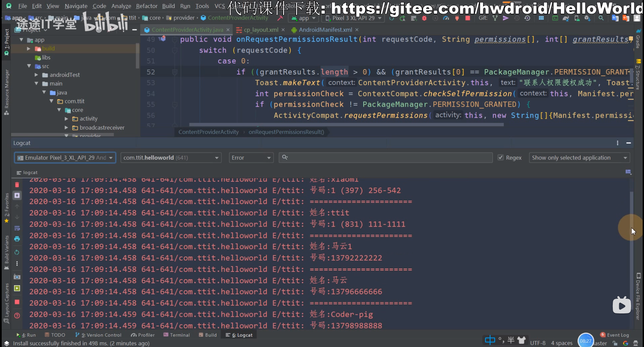
Task: Start screen record from logcat sidebar
Action: click(17, 288)
